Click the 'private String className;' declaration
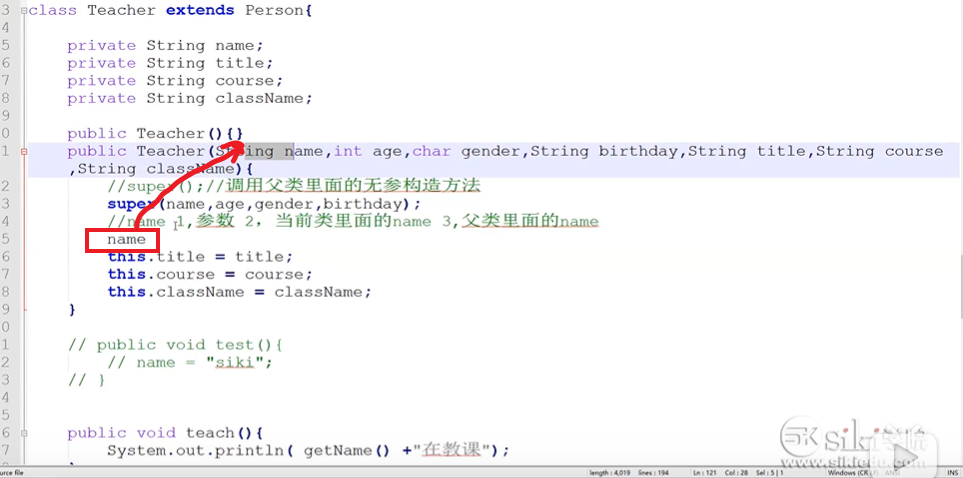This screenshot has height=478, width=963. pos(190,98)
